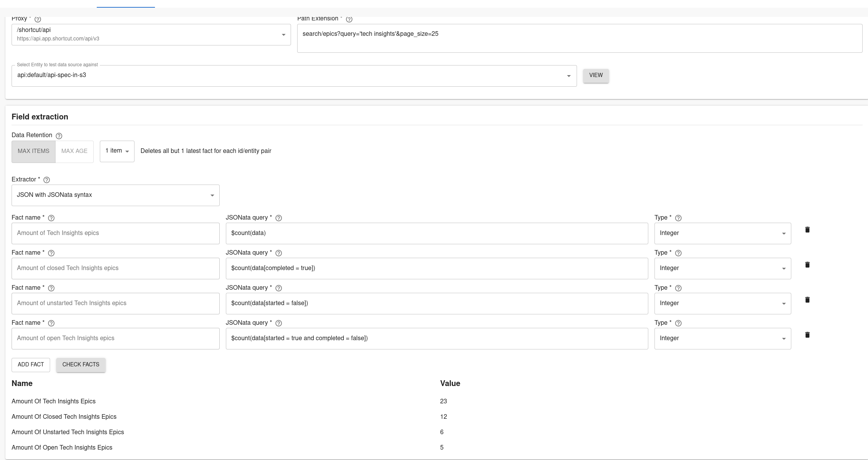The width and height of the screenshot is (868, 460).
Task: Click help icon beside Extractor label
Action: click(x=47, y=180)
